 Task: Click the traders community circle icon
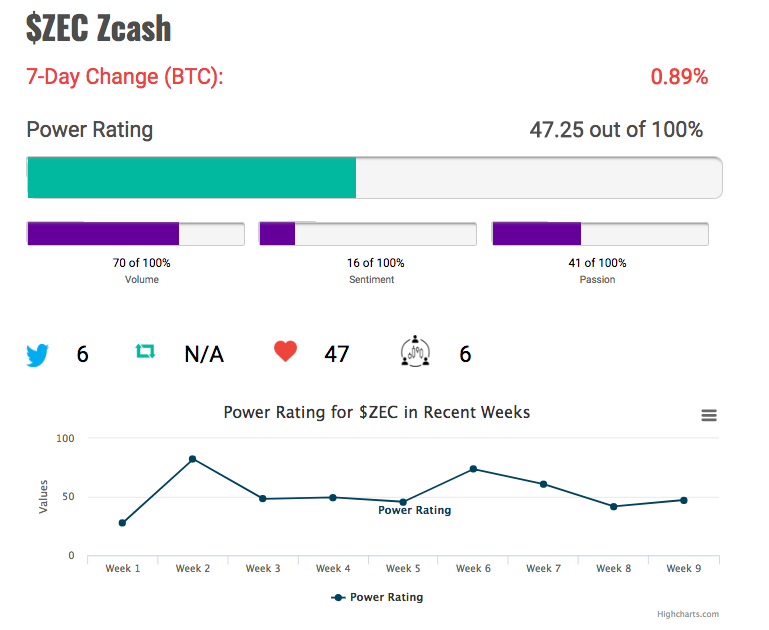tap(415, 352)
